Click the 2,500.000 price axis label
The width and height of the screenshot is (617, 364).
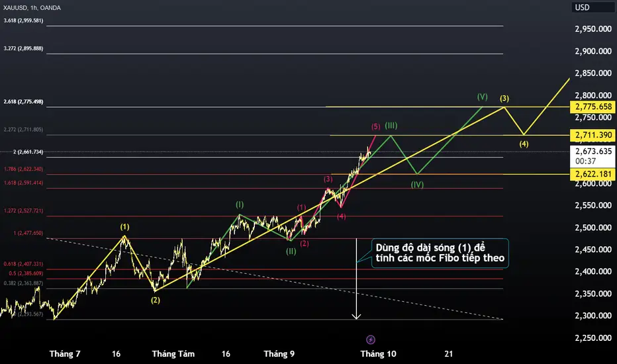tap(593, 228)
